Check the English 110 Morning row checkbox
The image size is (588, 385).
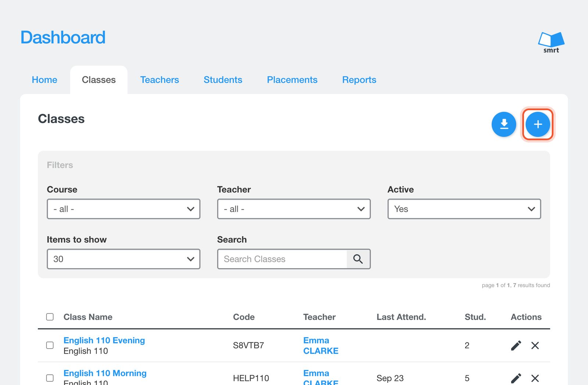click(50, 378)
